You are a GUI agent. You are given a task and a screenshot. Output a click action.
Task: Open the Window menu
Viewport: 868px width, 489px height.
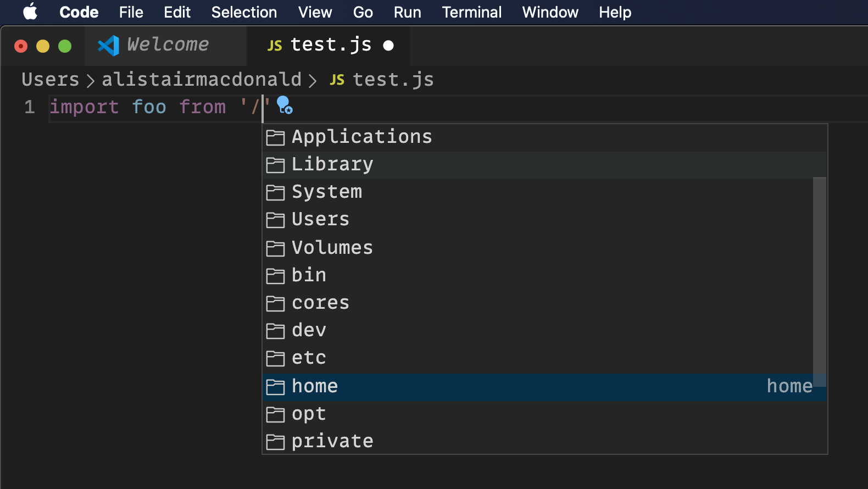(550, 12)
